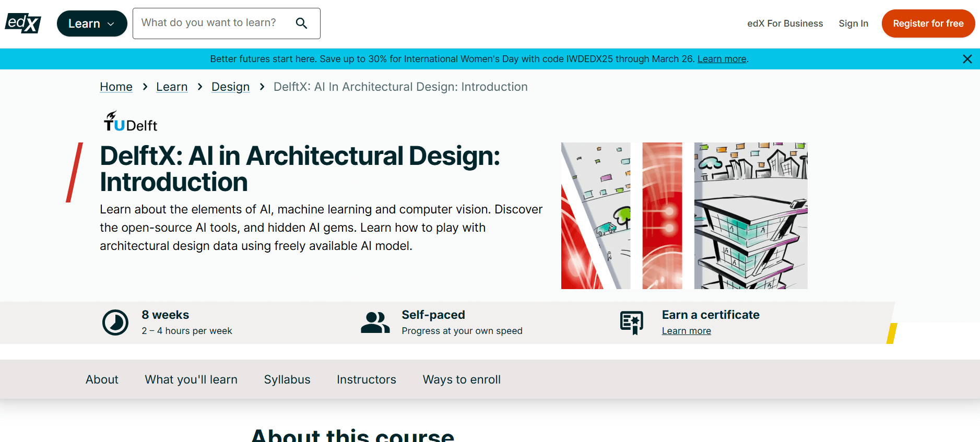Click Register for free button
980x442 pixels.
pyautogui.click(x=928, y=23)
